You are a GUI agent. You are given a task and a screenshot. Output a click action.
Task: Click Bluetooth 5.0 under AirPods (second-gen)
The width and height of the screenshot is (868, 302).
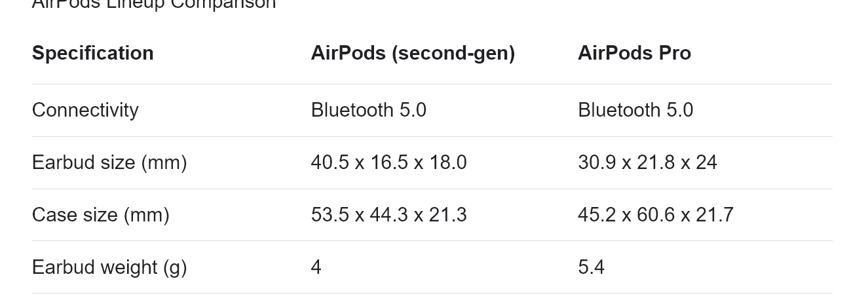368,110
